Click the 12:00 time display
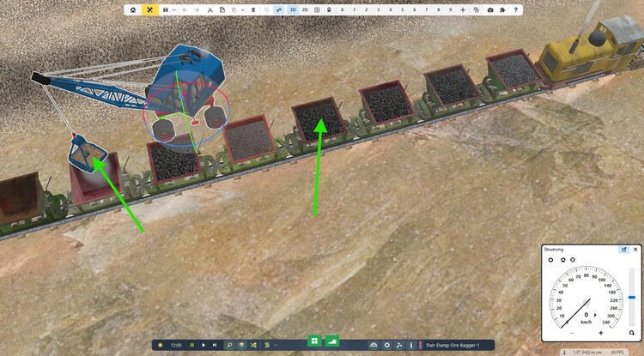644x356 pixels. click(x=176, y=346)
